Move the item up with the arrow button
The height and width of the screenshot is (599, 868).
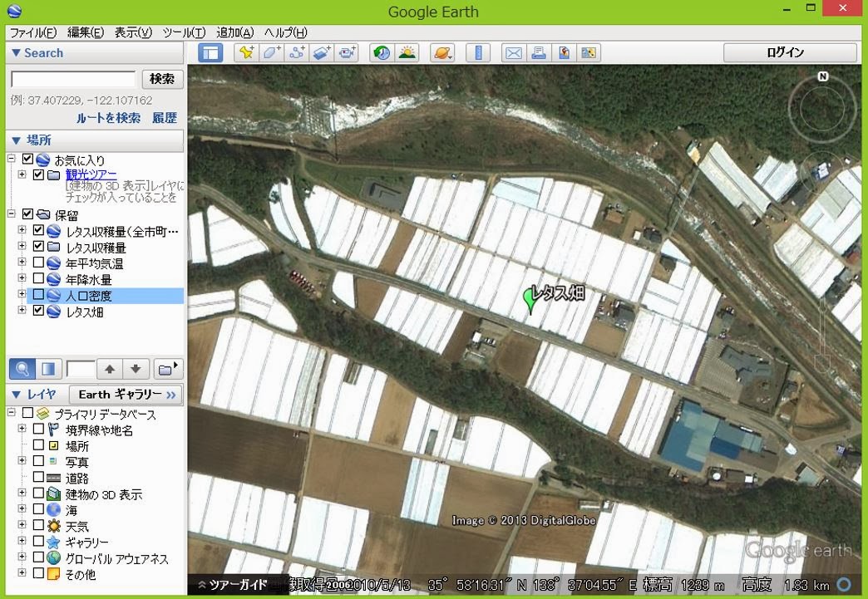(110, 369)
